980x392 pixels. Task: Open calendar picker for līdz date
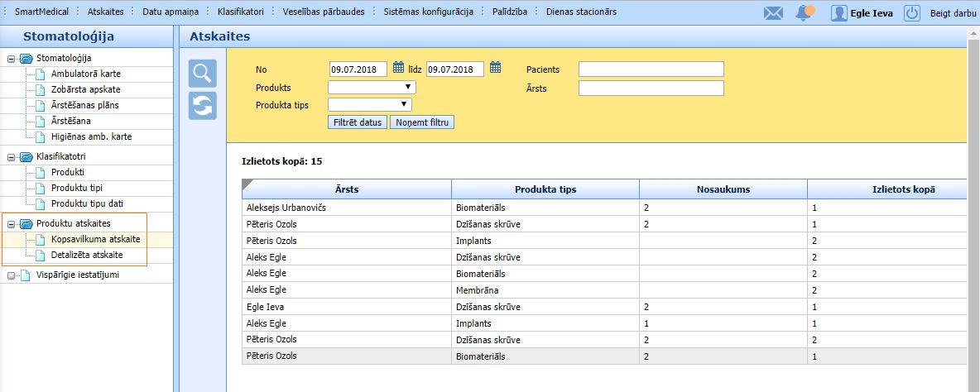pos(495,69)
